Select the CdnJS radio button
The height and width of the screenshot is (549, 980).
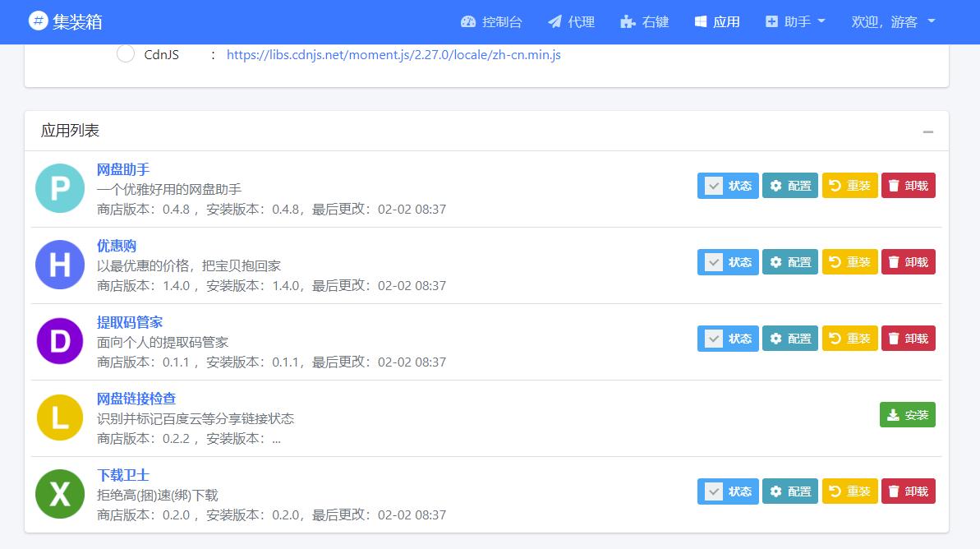[125, 53]
